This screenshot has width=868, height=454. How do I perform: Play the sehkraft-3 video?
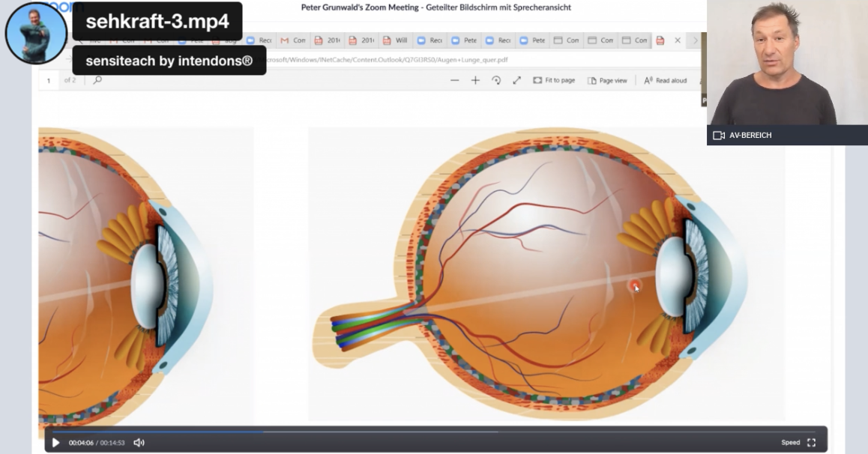pyautogui.click(x=55, y=442)
